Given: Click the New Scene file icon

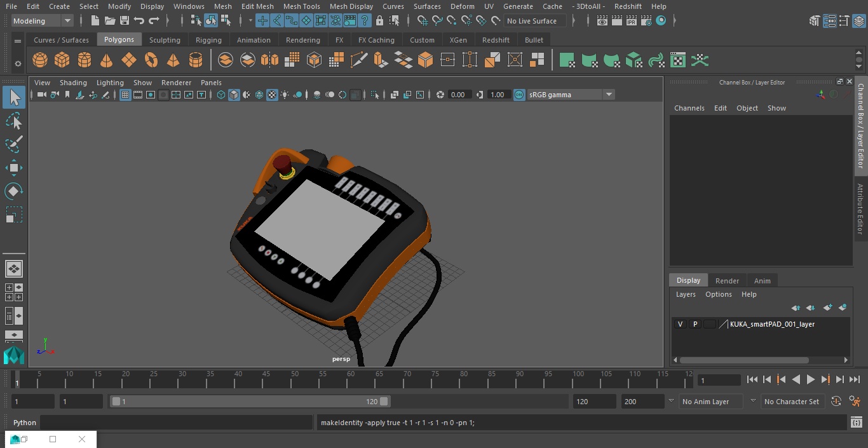Looking at the screenshot, I should point(95,21).
